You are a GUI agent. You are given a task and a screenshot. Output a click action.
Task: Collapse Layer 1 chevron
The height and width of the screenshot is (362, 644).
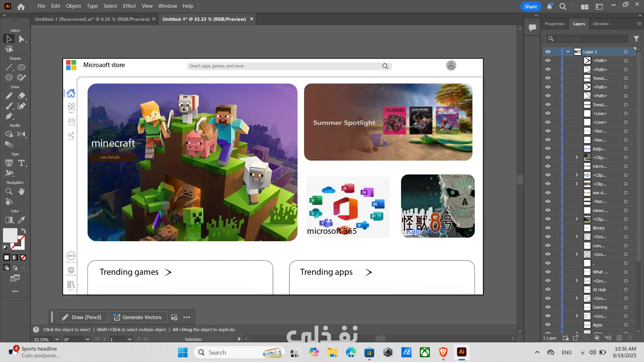point(568,52)
